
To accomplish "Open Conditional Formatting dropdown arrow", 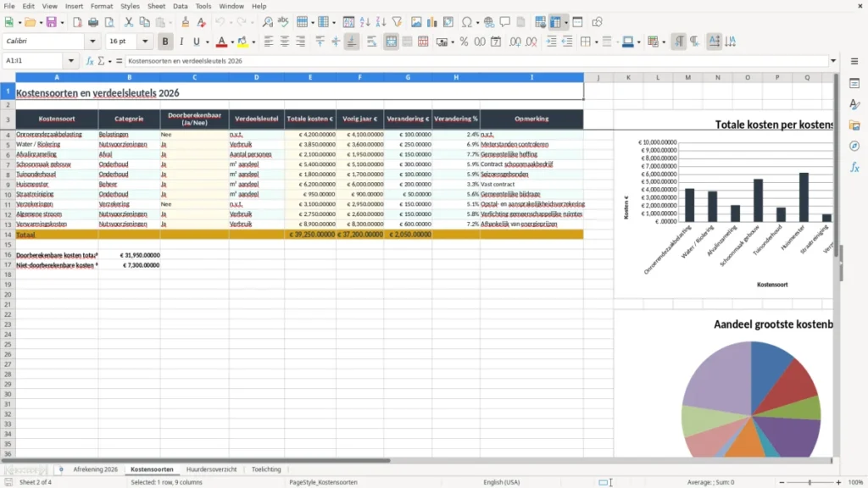I will click(664, 42).
